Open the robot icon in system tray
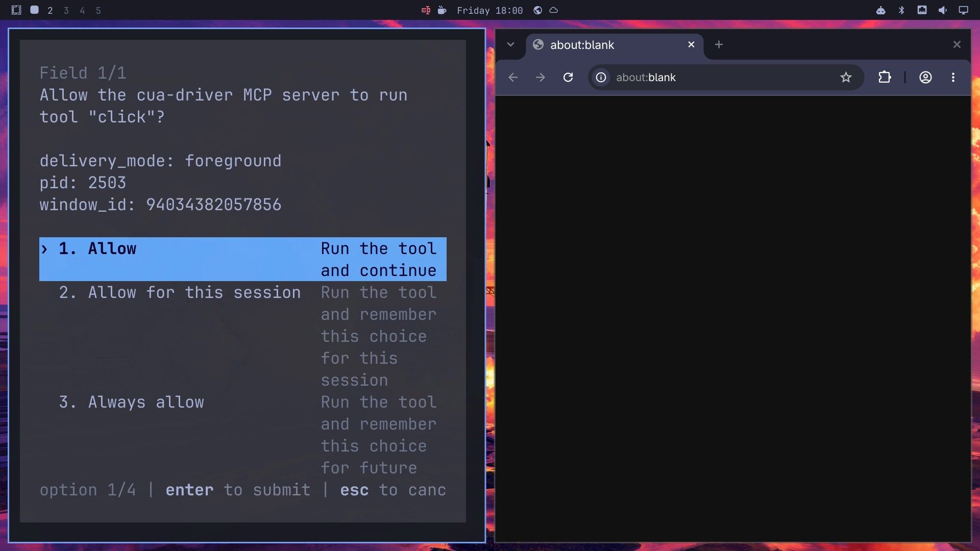This screenshot has height=551, width=980. [x=881, y=10]
